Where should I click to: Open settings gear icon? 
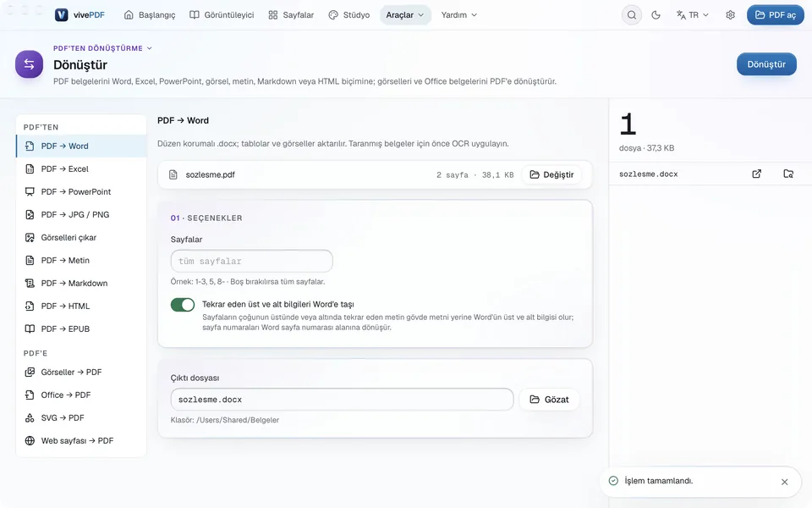point(730,15)
